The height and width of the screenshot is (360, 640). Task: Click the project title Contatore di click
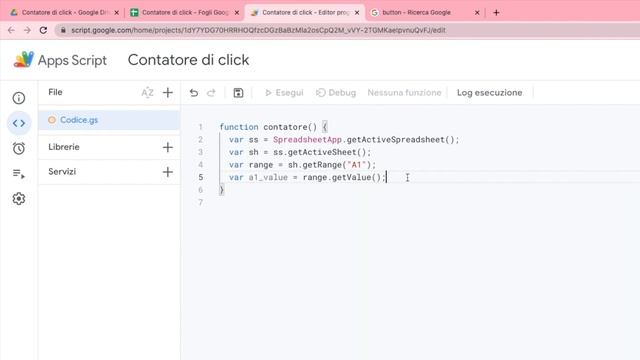tap(188, 60)
